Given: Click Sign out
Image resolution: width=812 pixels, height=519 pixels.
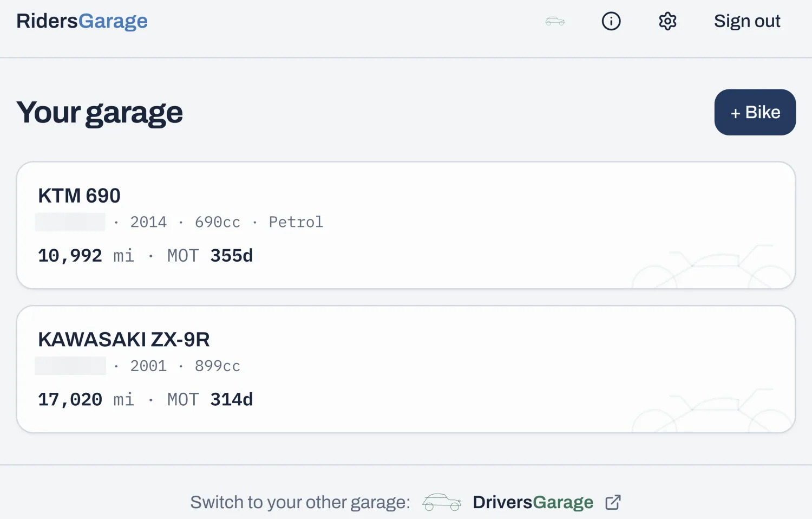Looking at the screenshot, I should click(747, 21).
